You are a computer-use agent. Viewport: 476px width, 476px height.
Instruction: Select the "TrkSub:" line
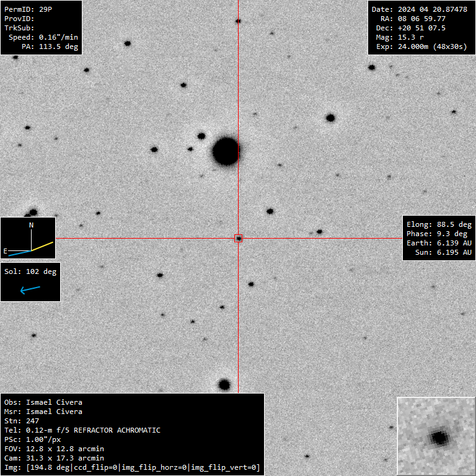(19, 28)
